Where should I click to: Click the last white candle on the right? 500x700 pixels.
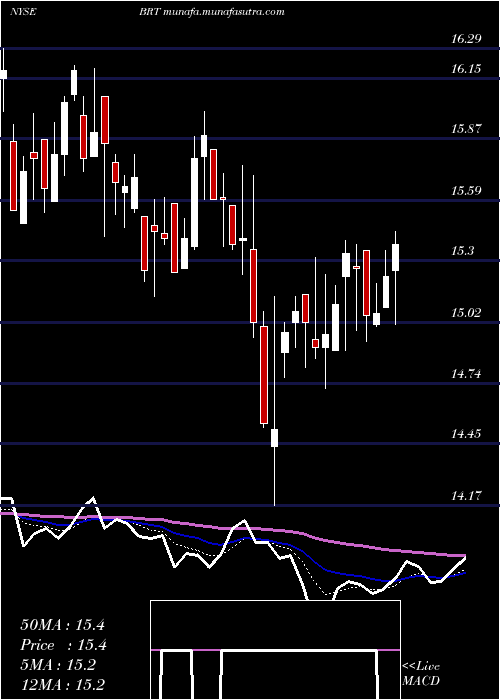[x=396, y=257]
